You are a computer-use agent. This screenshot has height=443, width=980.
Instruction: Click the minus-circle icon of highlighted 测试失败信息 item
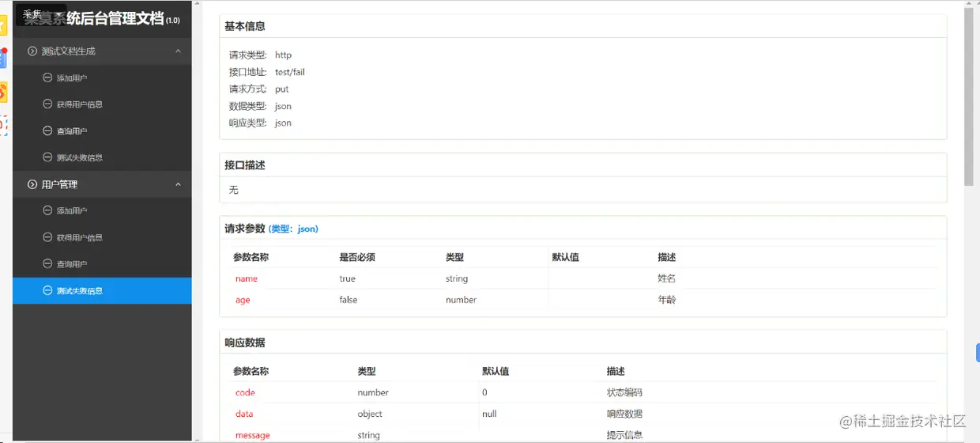(47, 290)
